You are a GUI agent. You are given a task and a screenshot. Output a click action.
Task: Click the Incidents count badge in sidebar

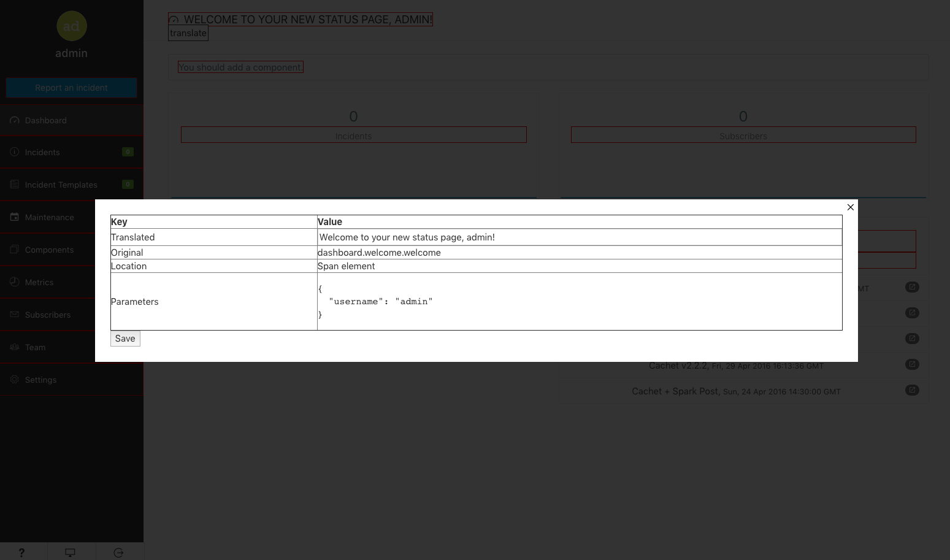coord(128,152)
